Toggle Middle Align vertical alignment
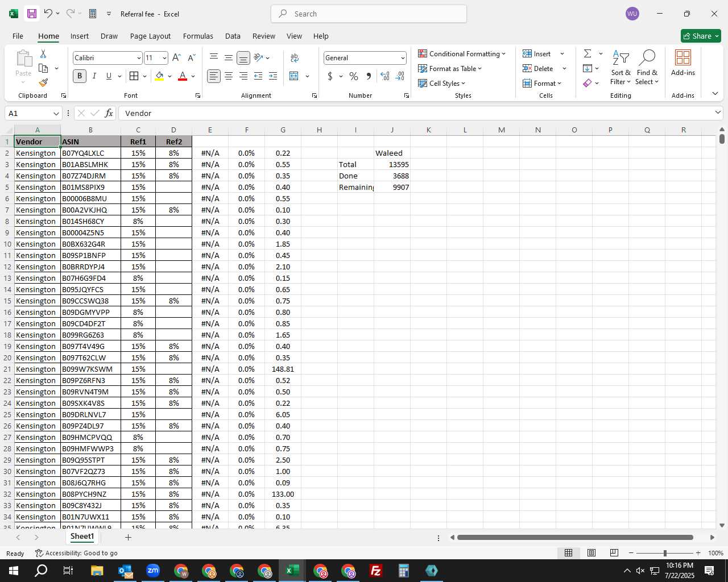 (229, 57)
